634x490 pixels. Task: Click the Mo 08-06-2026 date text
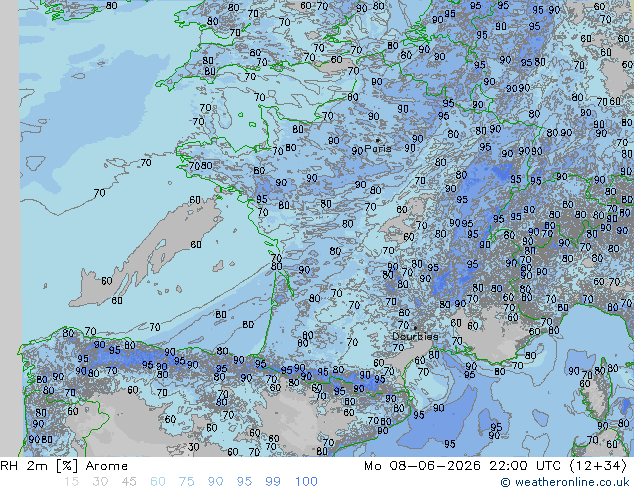pyautogui.click(x=423, y=466)
